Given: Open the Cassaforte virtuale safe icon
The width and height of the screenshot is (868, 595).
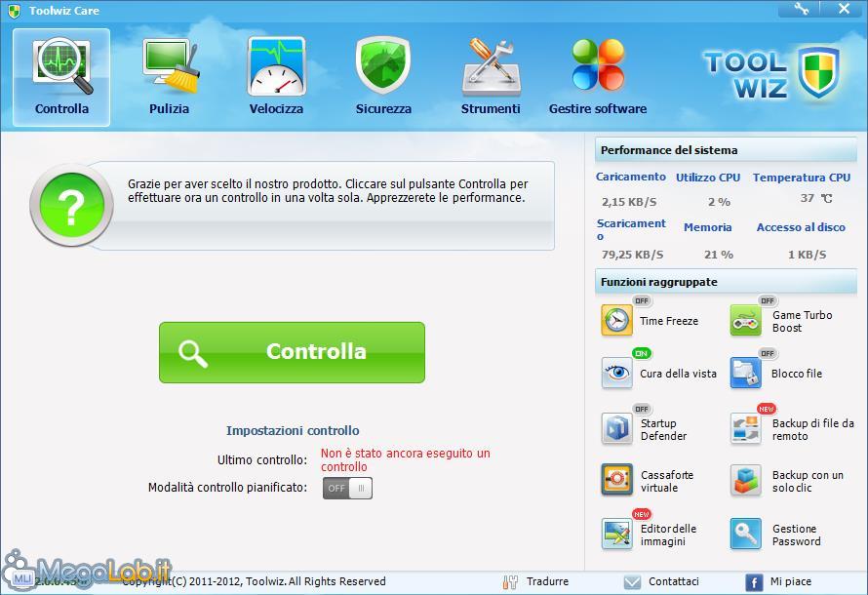Looking at the screenshot, I should point(616,479).
